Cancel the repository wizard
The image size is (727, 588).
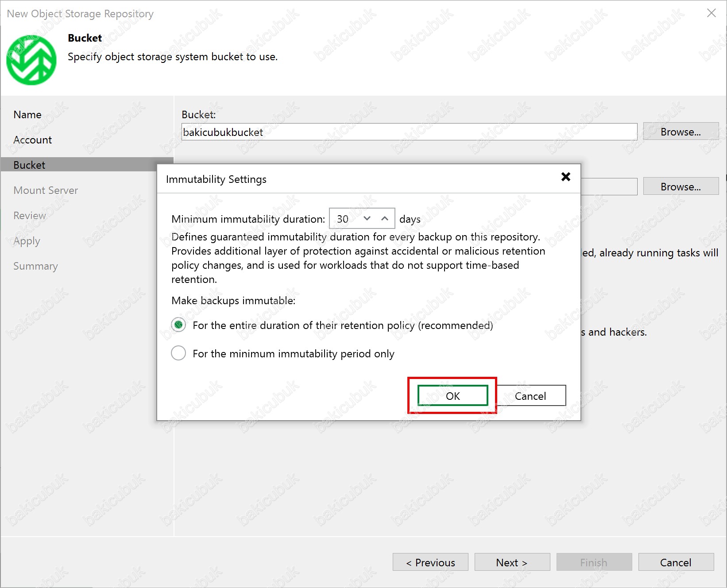pyautogui.click(x=676, y=562)
